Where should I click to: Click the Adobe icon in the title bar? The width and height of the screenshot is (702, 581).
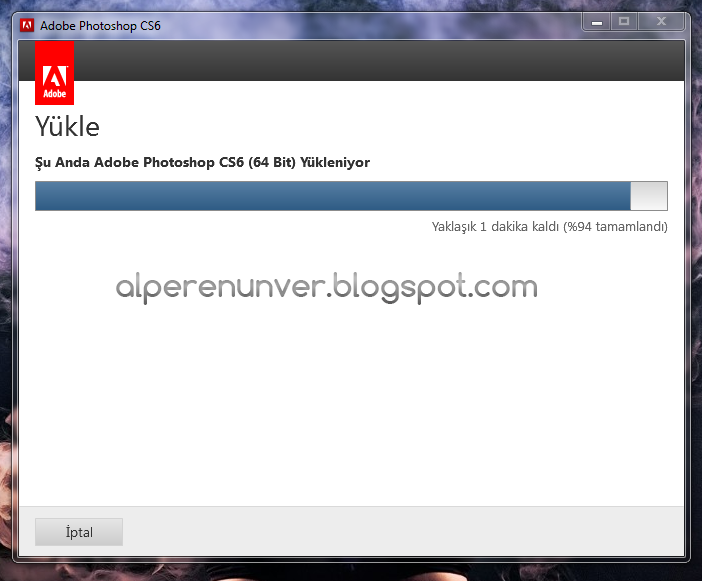[x=27, y=26]
